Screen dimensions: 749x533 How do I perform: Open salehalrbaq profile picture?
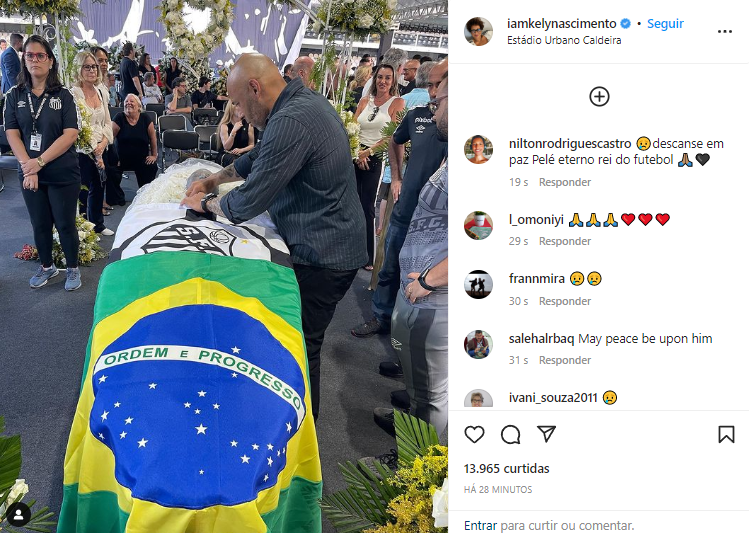(478, 344)
